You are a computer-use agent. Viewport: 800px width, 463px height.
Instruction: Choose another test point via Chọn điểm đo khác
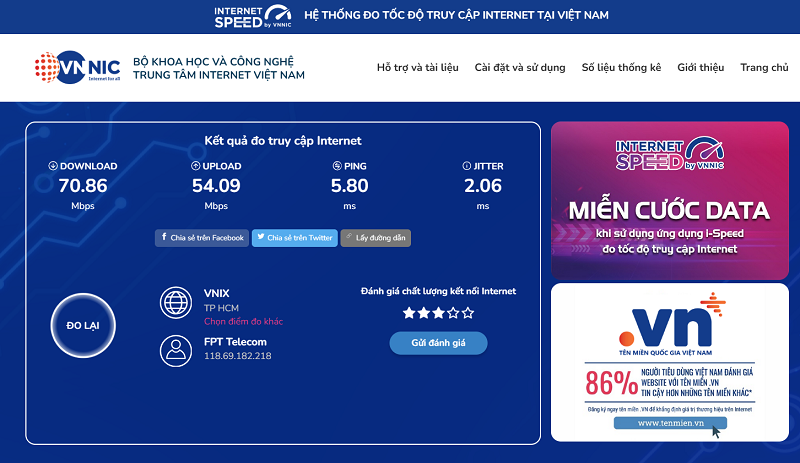[243, 322]
